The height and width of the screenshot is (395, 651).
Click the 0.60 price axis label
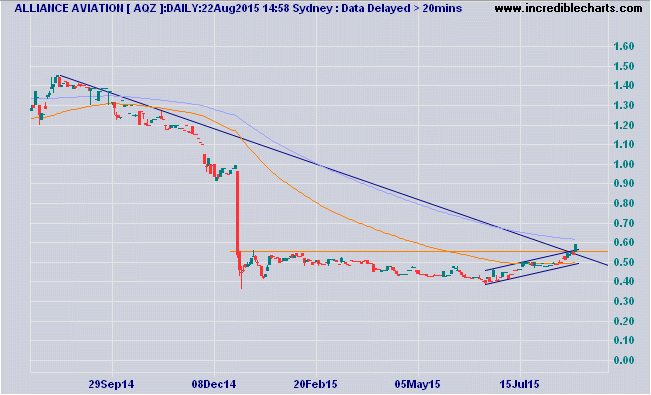[624, 242]
